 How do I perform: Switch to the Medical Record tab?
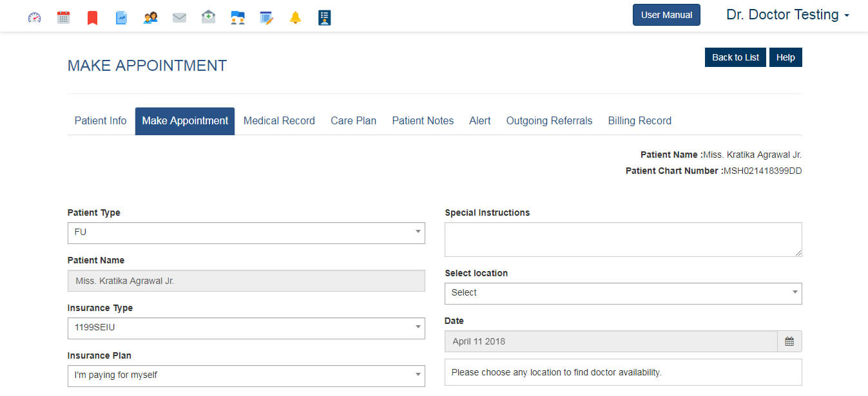tap(279, 120)
